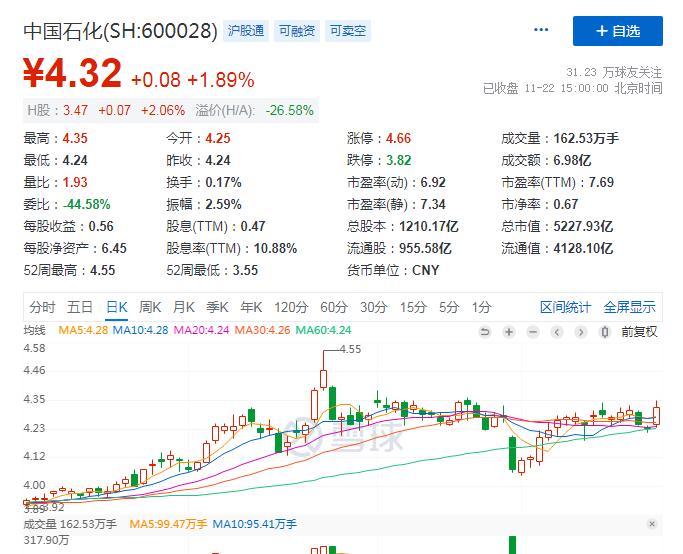Click the MA60:4.24 moving average label
This screenshot has width=683, height=554.
click(323, 330)
